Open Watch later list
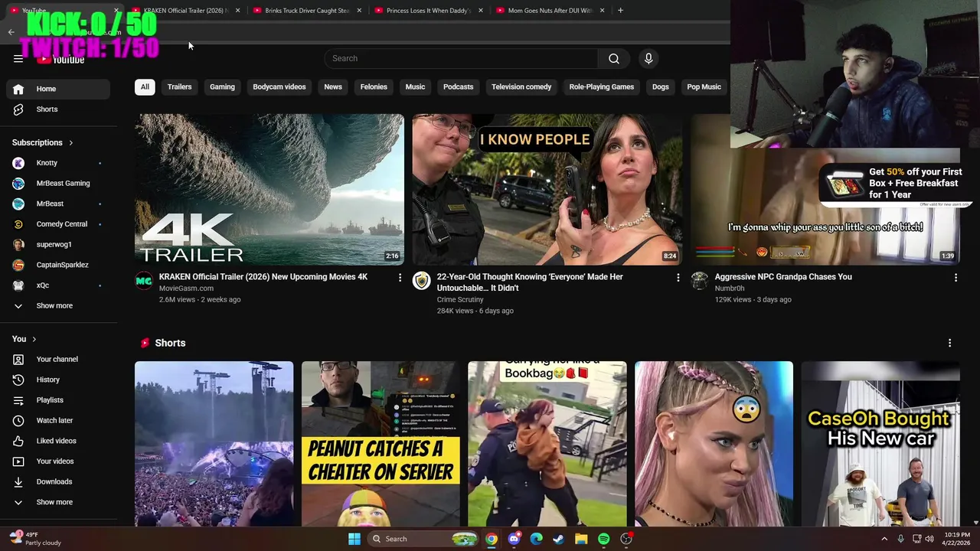 point(58,420)
